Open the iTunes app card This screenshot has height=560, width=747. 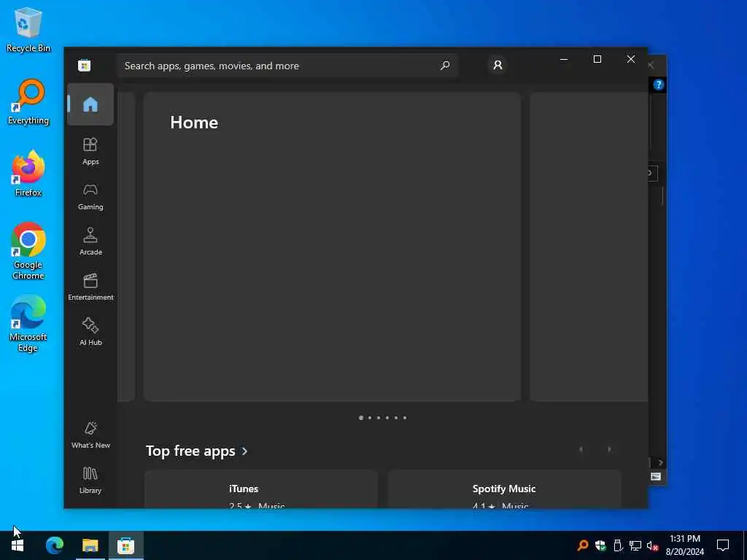click(261, 489)
